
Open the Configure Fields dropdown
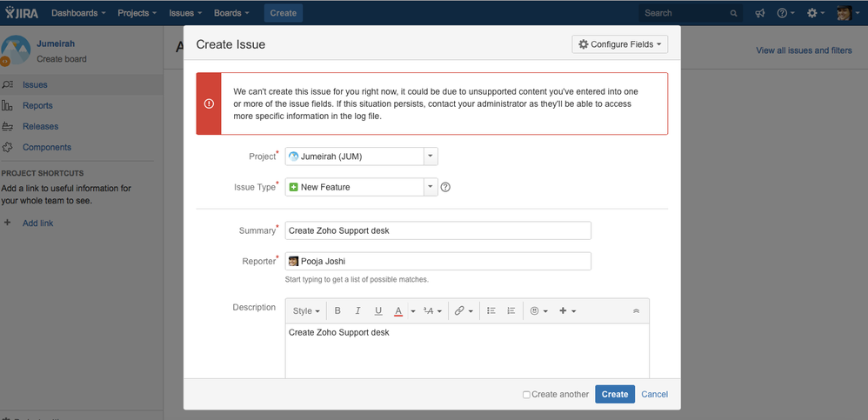pos(620,44)
